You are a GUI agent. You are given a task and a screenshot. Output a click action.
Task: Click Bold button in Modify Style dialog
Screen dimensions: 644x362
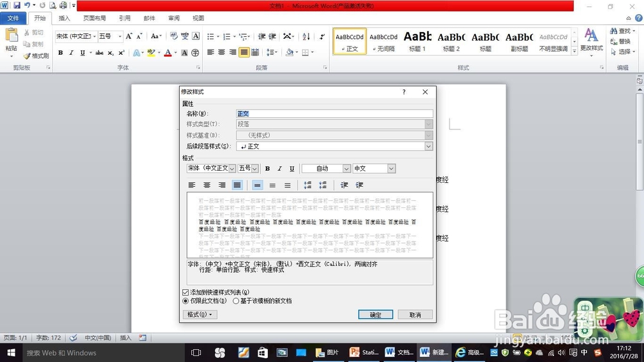pyautogui.click(x=267, y=169)
